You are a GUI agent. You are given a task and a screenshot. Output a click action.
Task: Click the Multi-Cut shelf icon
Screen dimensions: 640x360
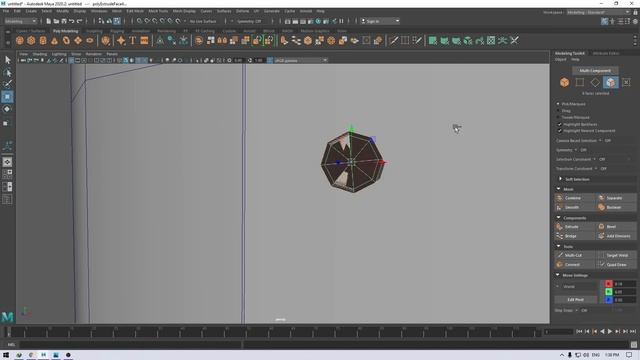[x=393, y=40]
